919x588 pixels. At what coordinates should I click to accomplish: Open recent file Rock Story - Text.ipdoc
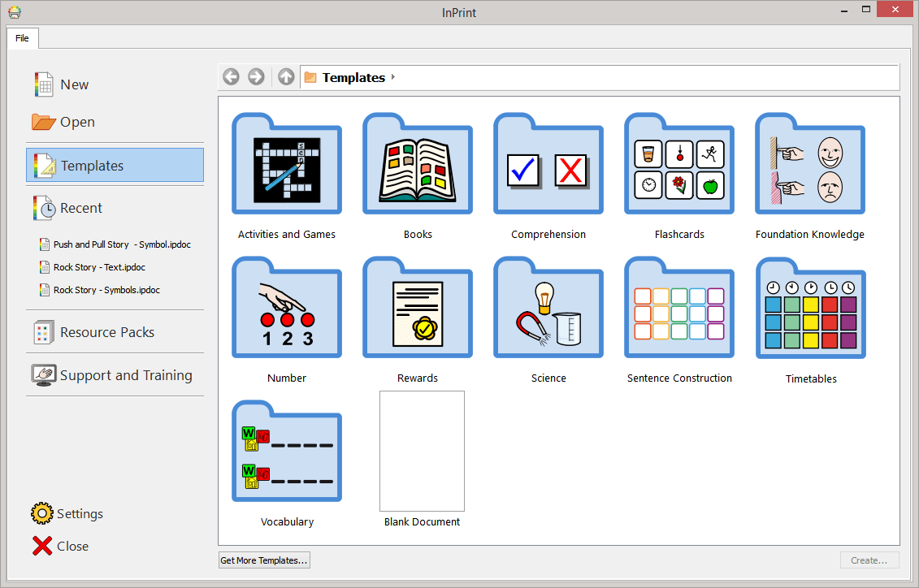click(99, 267)
